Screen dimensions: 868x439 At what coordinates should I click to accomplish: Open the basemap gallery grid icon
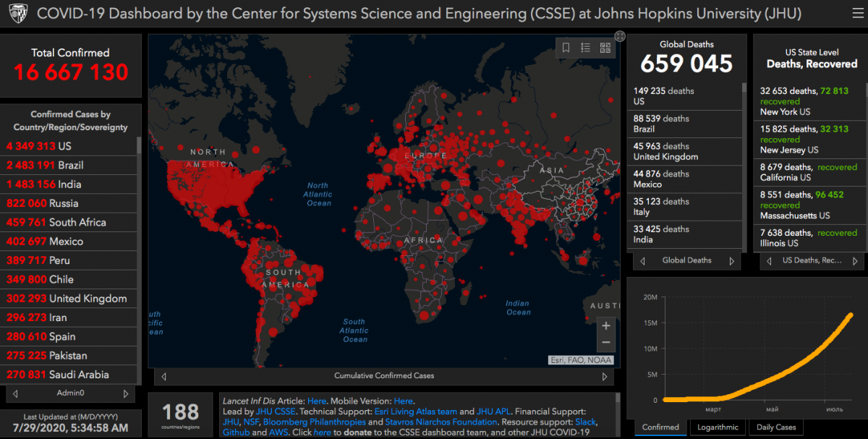(605, 48)
